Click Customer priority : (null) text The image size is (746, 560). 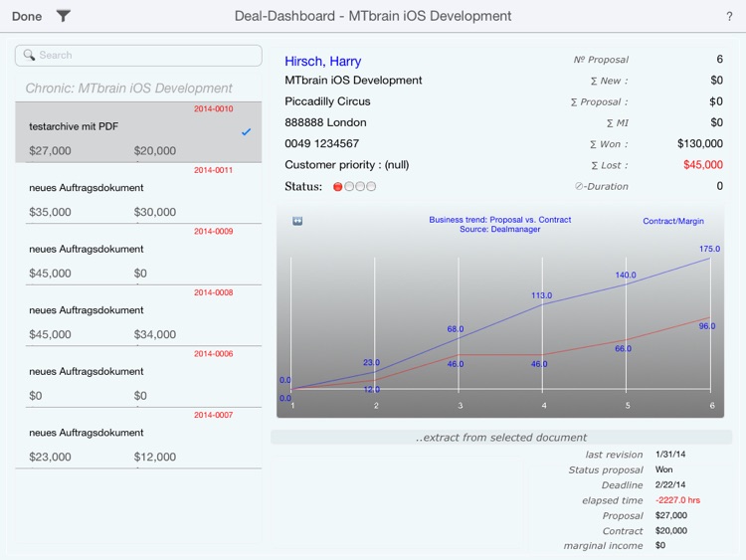[347, 165]
